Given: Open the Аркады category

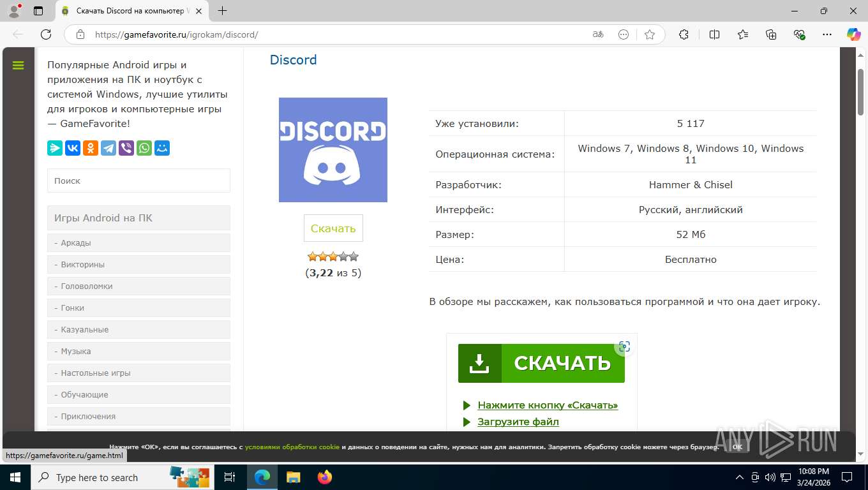Looking at the screenshot, I should [138, 242].
